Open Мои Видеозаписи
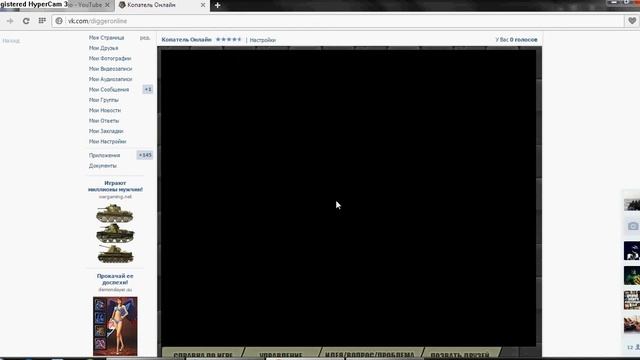The height and width of the screenshot is (360, 640). (x=110, y=69)
